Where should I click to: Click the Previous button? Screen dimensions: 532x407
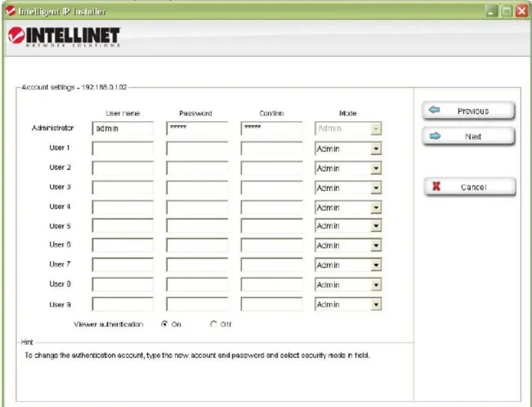[x=469, y=111]
